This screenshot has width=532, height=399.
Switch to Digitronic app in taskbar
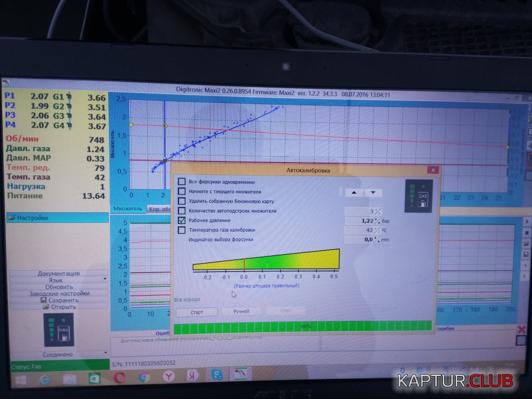[x=241, y=374]
